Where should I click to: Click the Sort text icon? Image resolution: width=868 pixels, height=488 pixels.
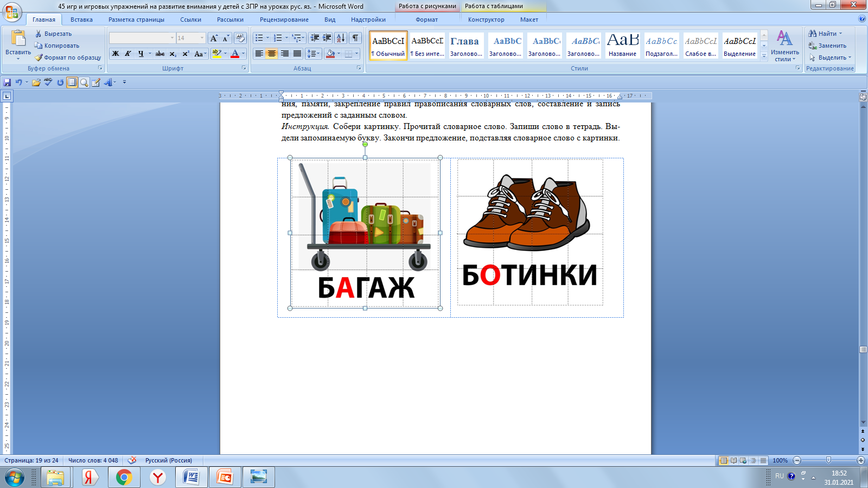[x=341, y=38]
